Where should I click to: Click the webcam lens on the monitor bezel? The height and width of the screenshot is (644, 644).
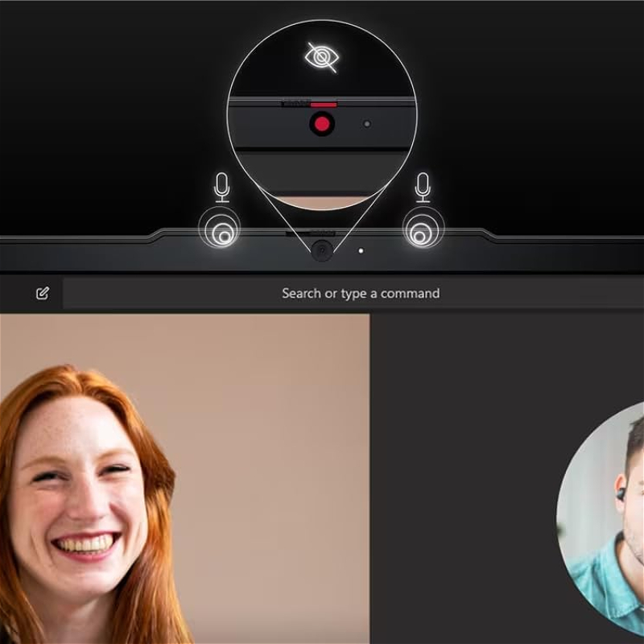pyautogui.click(x=322, y=250)
